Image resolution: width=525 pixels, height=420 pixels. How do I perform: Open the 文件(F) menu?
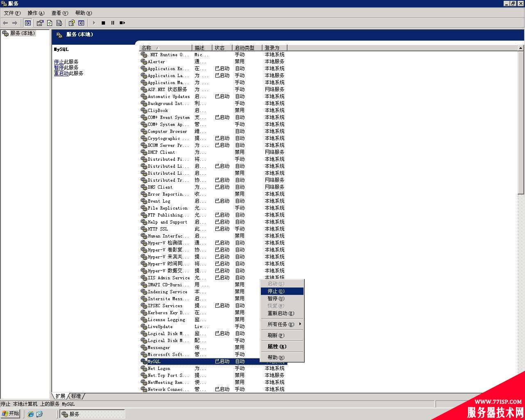tap(12, 13)
